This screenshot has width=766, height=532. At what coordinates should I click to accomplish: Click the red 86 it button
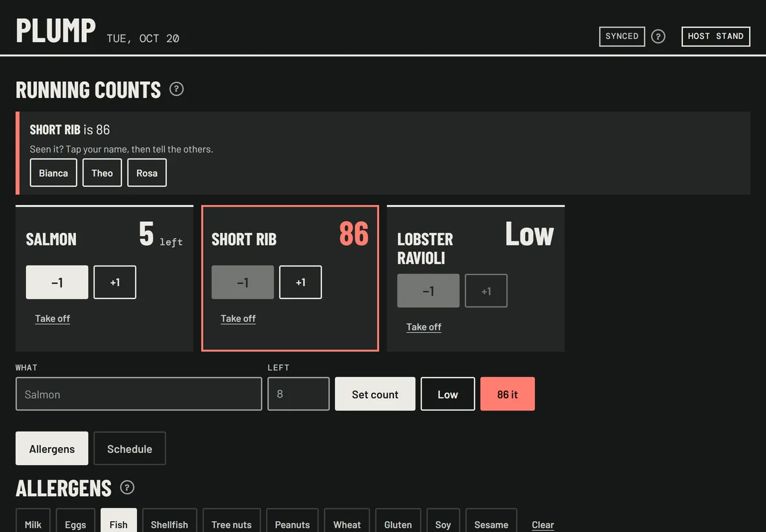point(508,394)
